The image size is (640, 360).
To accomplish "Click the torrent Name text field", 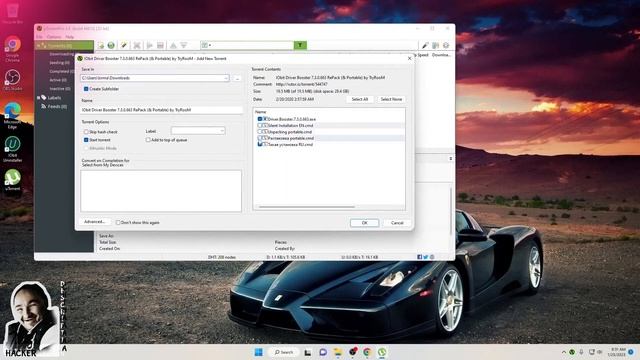I will (x=161, y=110).
